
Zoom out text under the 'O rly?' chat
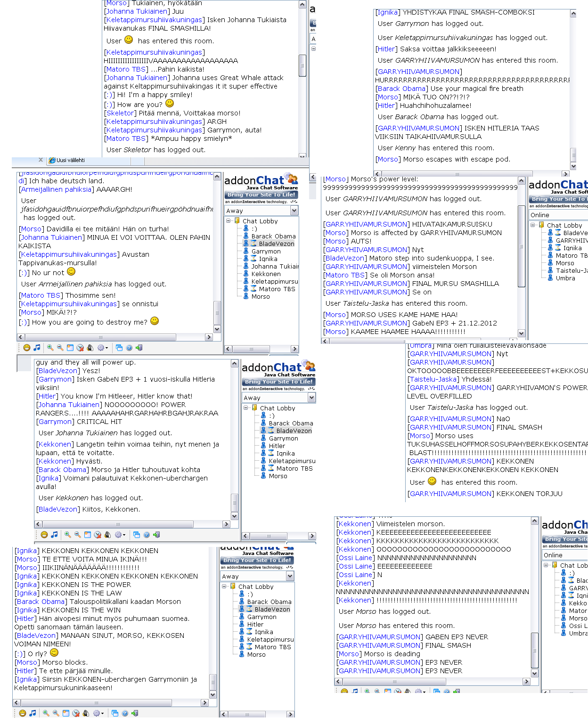point(56,713)
